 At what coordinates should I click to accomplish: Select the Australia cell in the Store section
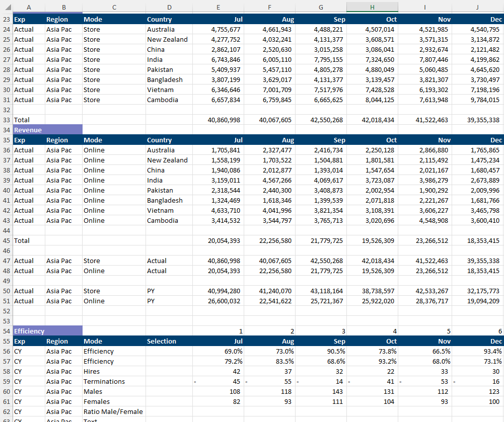click(x=161, y=29)
